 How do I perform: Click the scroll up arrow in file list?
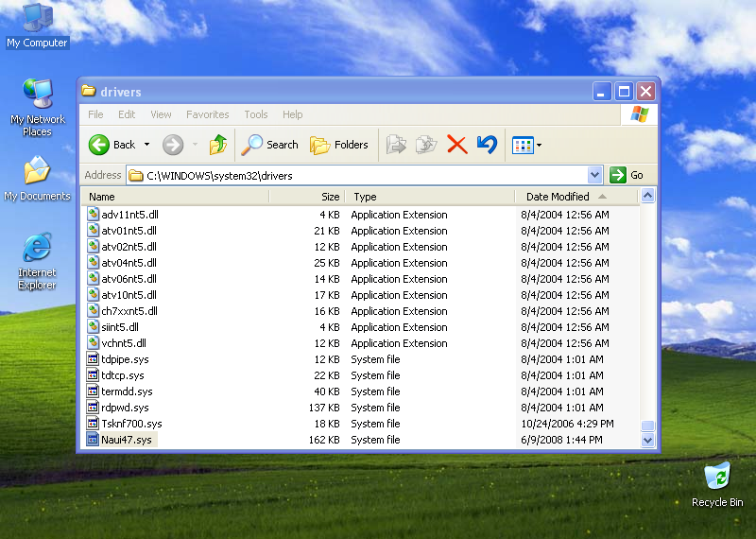[x=647, y=197]
